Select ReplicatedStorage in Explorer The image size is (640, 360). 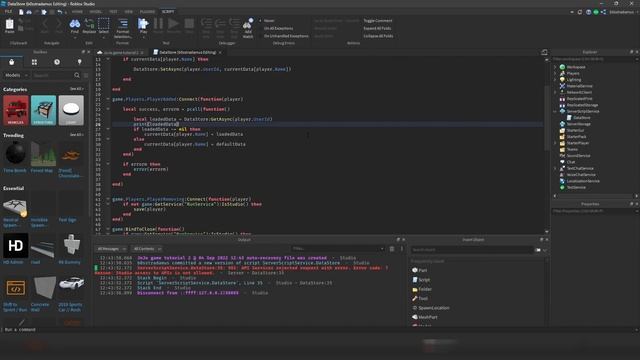coord(582,105)
